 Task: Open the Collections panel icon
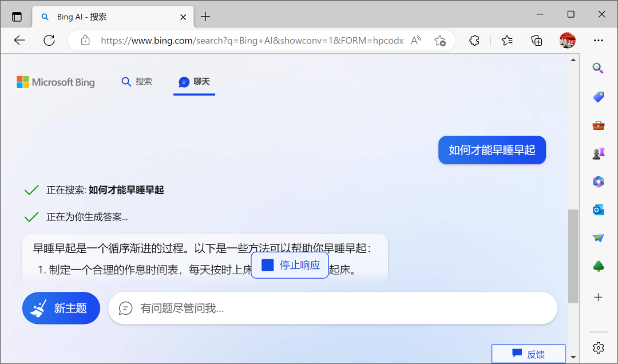(x=536, y=40)
